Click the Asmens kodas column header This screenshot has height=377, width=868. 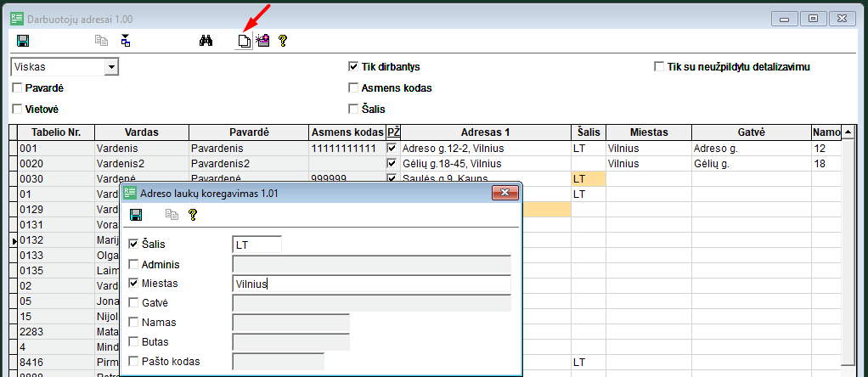point(347,132)
